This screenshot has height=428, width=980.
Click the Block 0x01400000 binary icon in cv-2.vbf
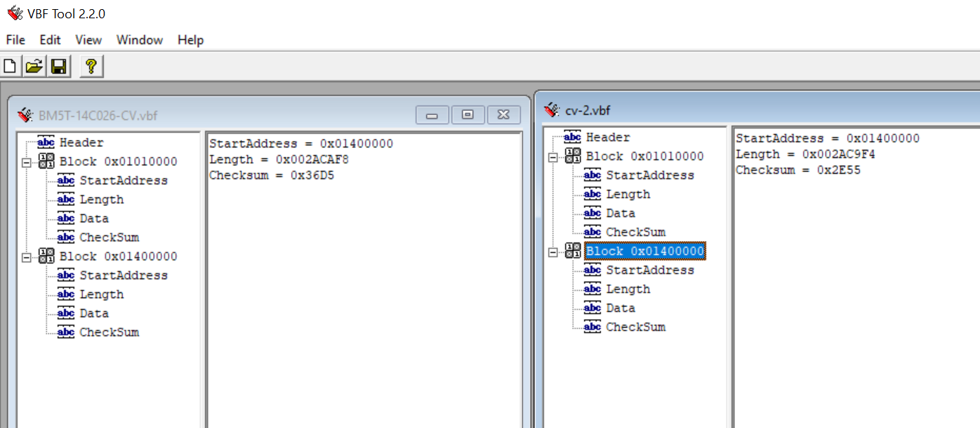[573, 251]
